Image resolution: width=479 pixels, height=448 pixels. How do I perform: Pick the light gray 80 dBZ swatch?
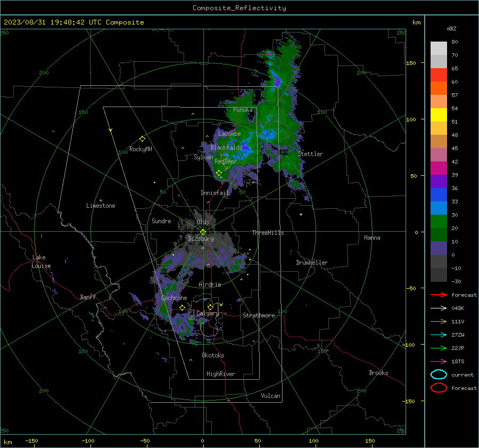pyautogui.click(x=439, y=48)
